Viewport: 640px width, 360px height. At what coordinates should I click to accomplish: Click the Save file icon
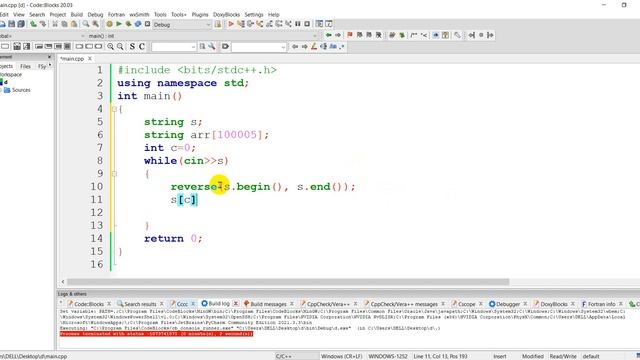click(11, 24)
